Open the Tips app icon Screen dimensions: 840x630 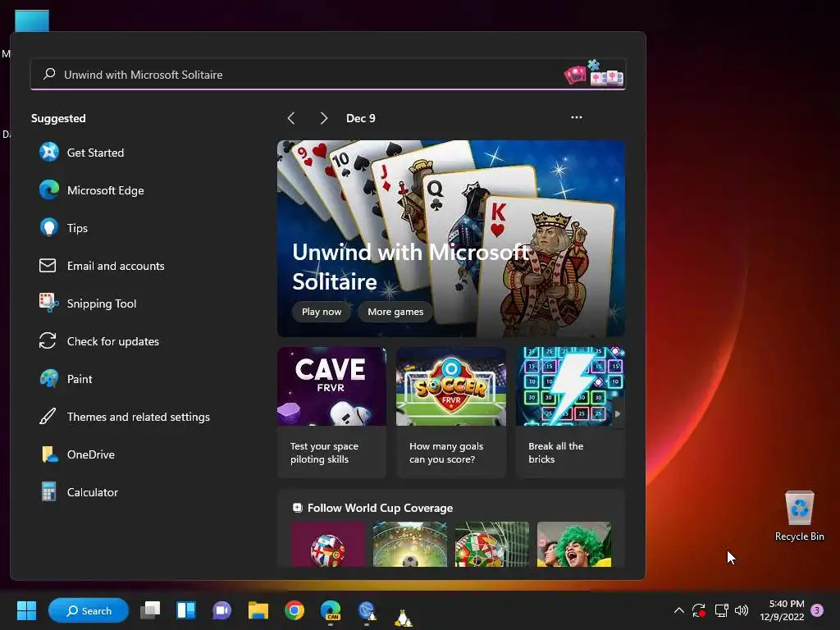(48, 228)
